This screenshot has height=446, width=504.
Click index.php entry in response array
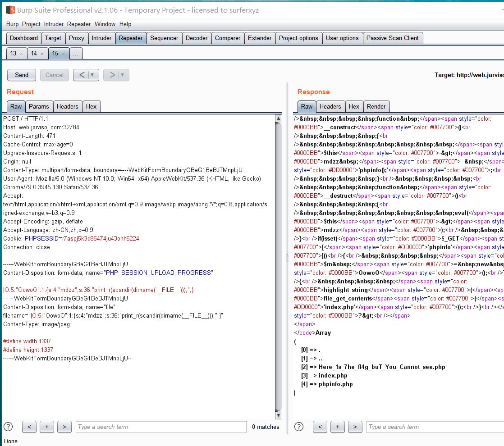[333, 375]
